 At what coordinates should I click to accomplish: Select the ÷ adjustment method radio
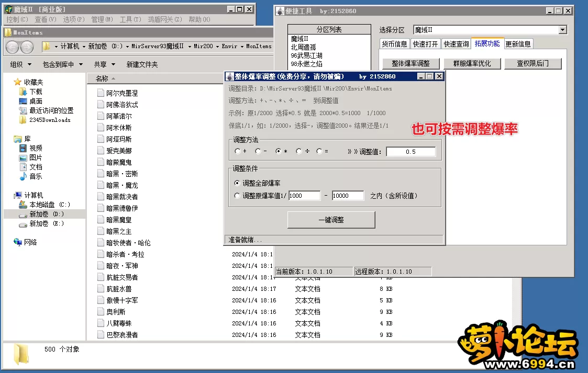click(298, 151)
